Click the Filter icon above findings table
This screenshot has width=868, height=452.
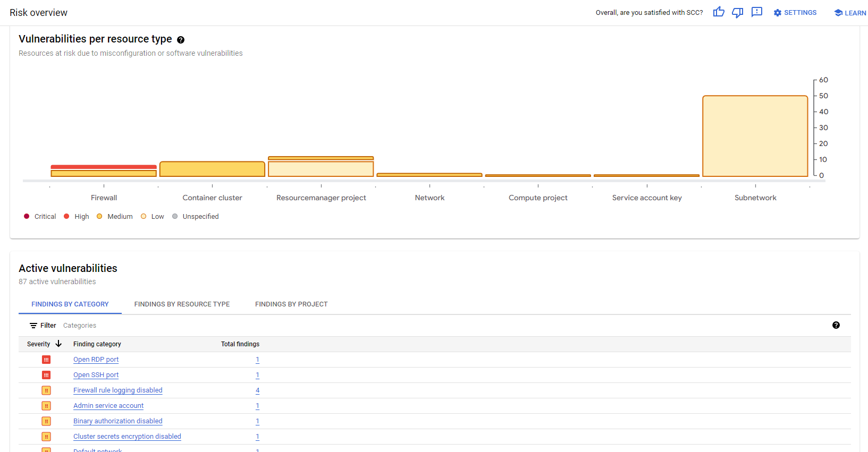(x=33, y=326)
